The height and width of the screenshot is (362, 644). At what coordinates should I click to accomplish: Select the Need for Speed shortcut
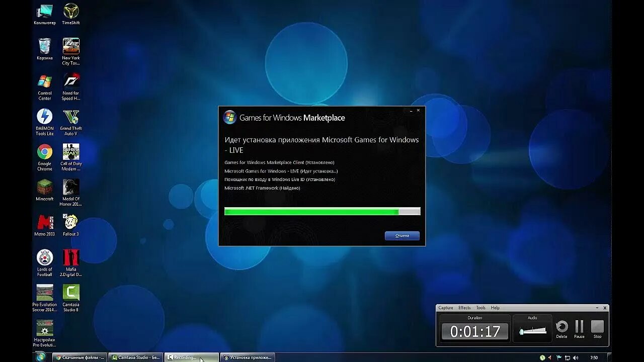click(x=70, y=87)
